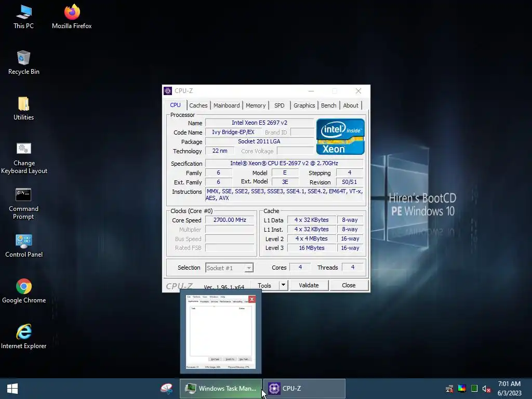This screenshot has width=532, height=399.
Task: Click the 22 nm technology value
Action: click(220, 151)
